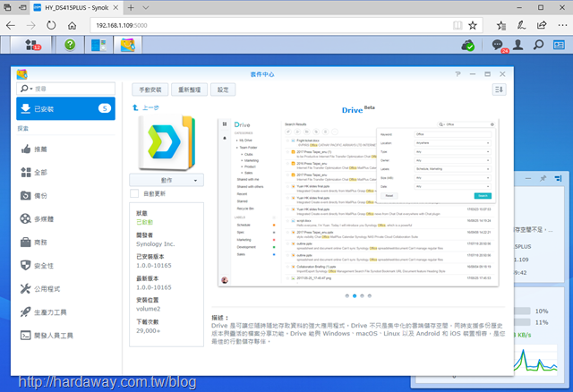Open browser more options menu
Viewport: 573px width, 392px height.
pyautogui.click(x=562, y=25)
